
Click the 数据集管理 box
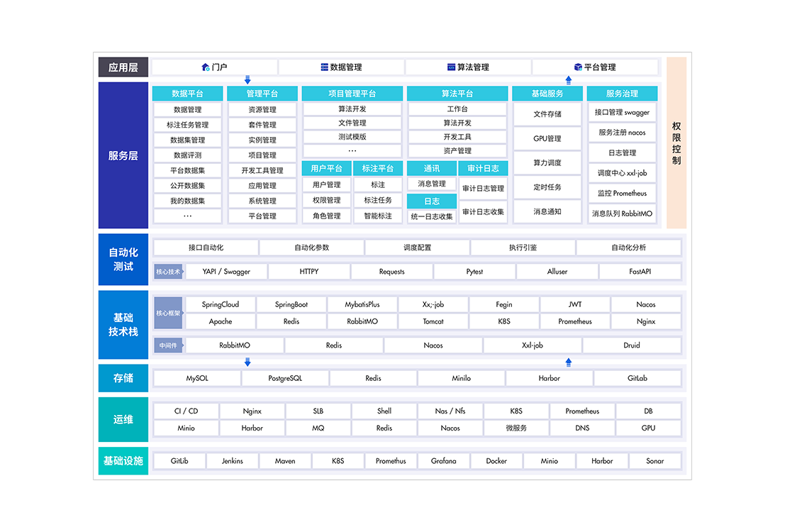pyautogui.click(x=188, y=140)
